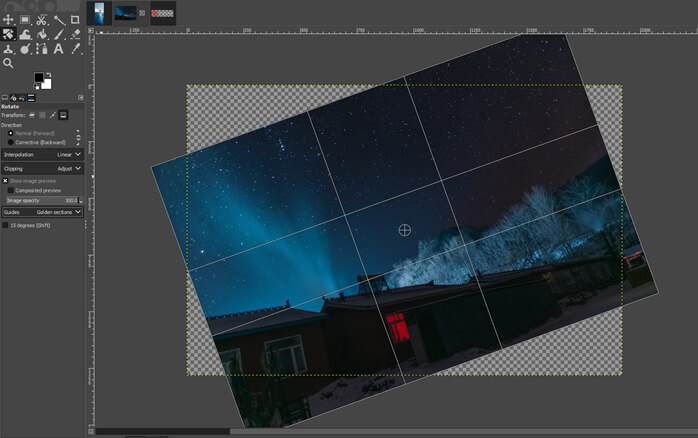Screen dimensions: 698x438
Task: Click the Image opacity stepper arrows
Action: click(x=81, y=201)
